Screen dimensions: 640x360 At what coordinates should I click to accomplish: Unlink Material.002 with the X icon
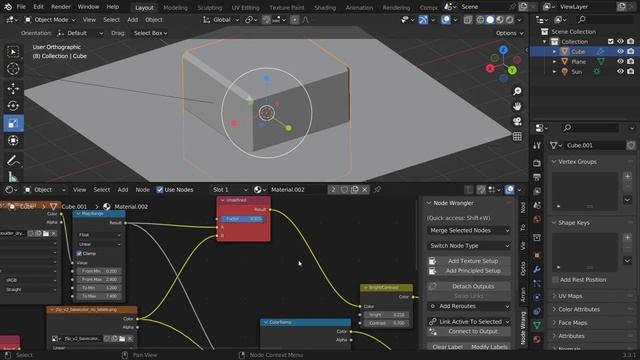(x=364, y=189)
